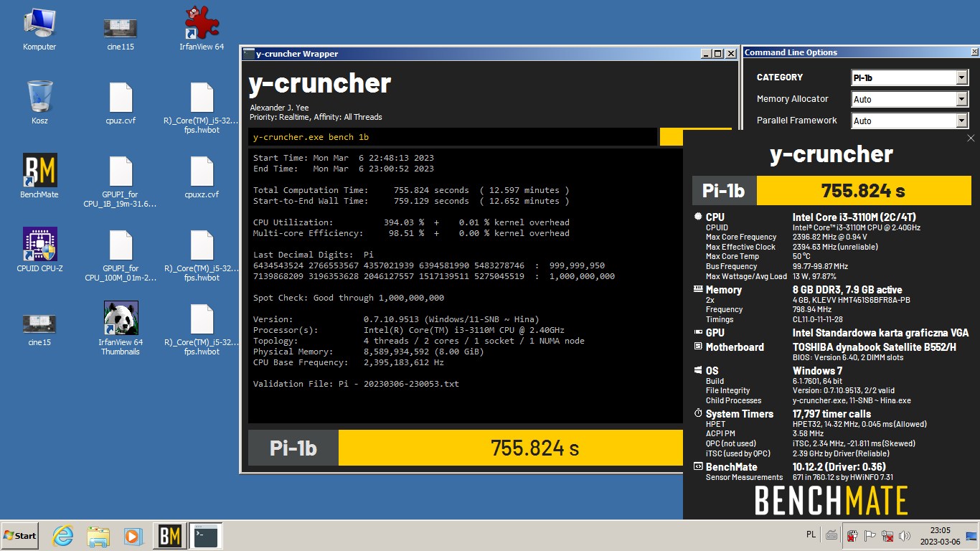
Task: Launch IrfanView 64 from the desktop
Action: [x=202, y=29]
